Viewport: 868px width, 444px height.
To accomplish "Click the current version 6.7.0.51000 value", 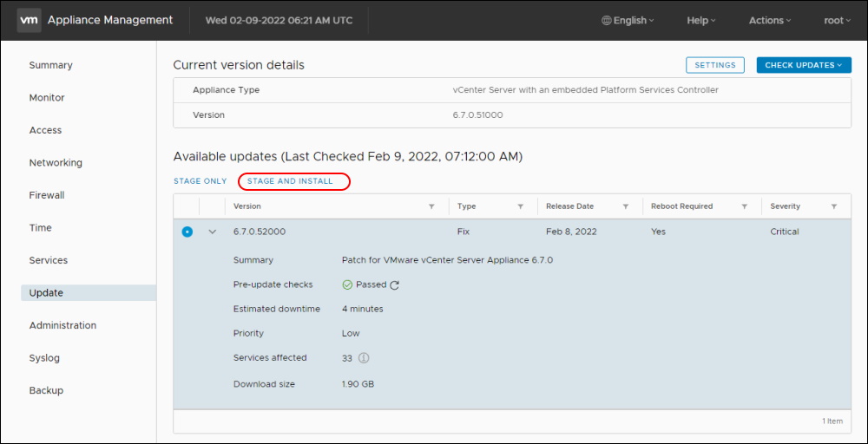I will pyautogui.click(x=477, y=115).
